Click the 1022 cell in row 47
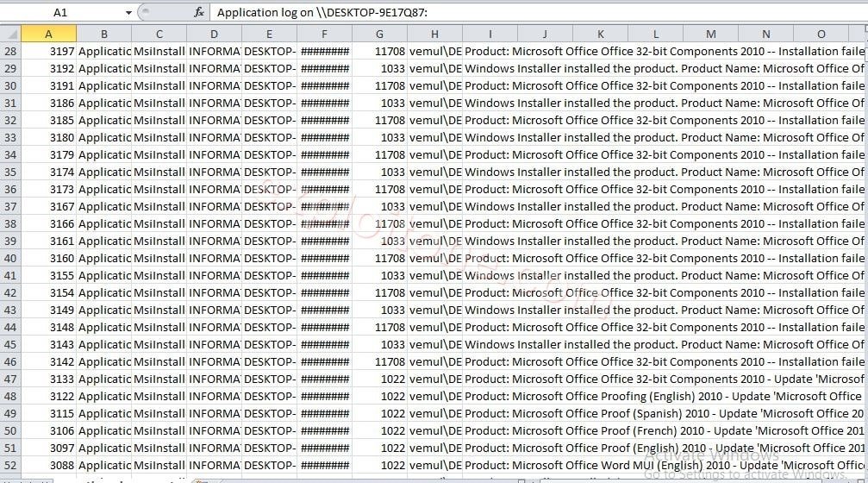Viewport: 868px width, 483px height. coord(379,379)
